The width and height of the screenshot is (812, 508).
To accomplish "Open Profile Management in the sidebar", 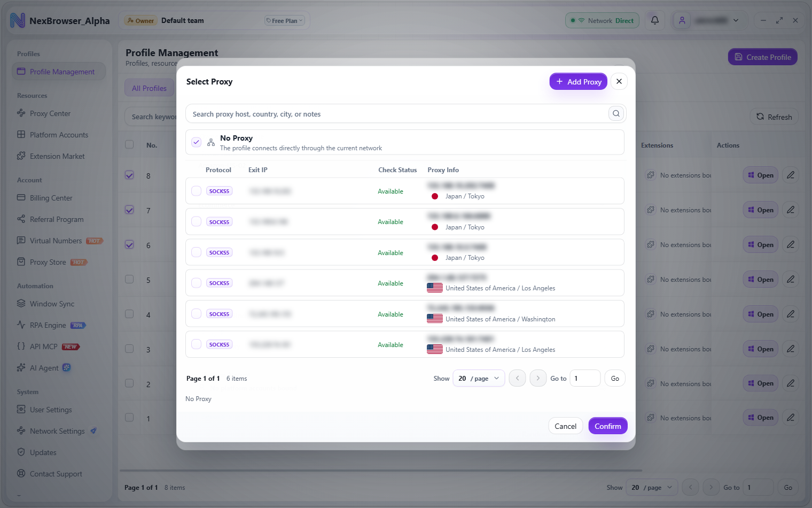I will (59, 72).
